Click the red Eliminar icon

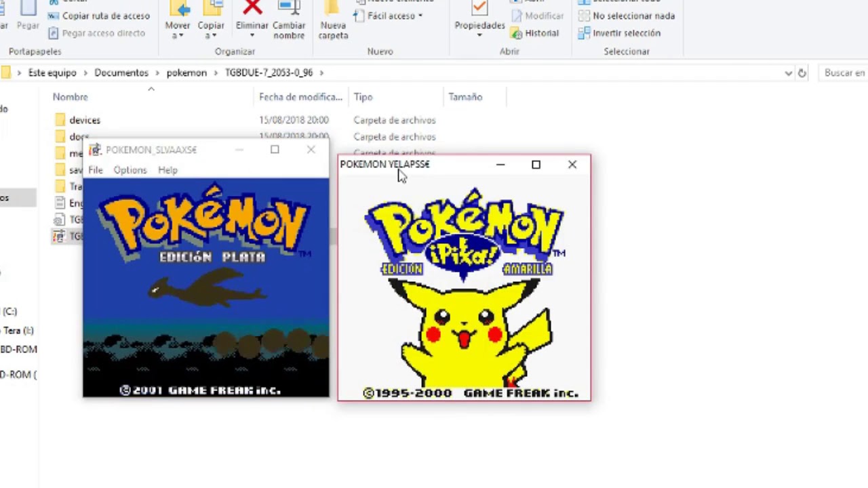click(252, 7)
